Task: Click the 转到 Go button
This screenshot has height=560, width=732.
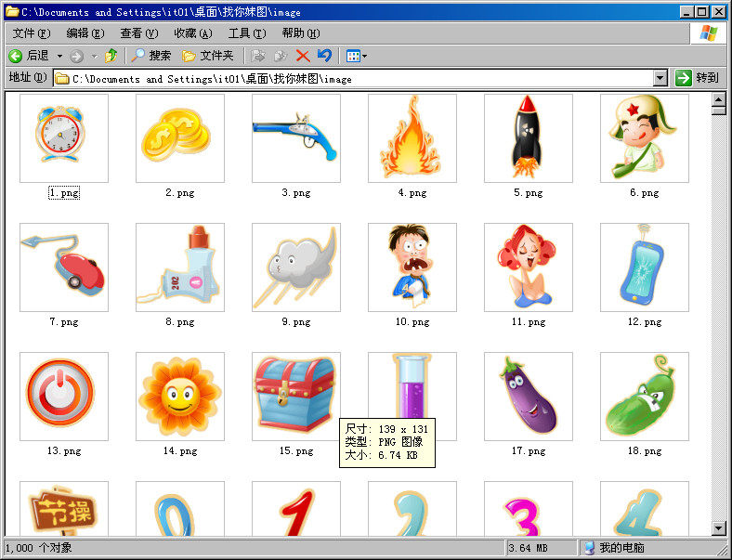Action: click(697, 78)
